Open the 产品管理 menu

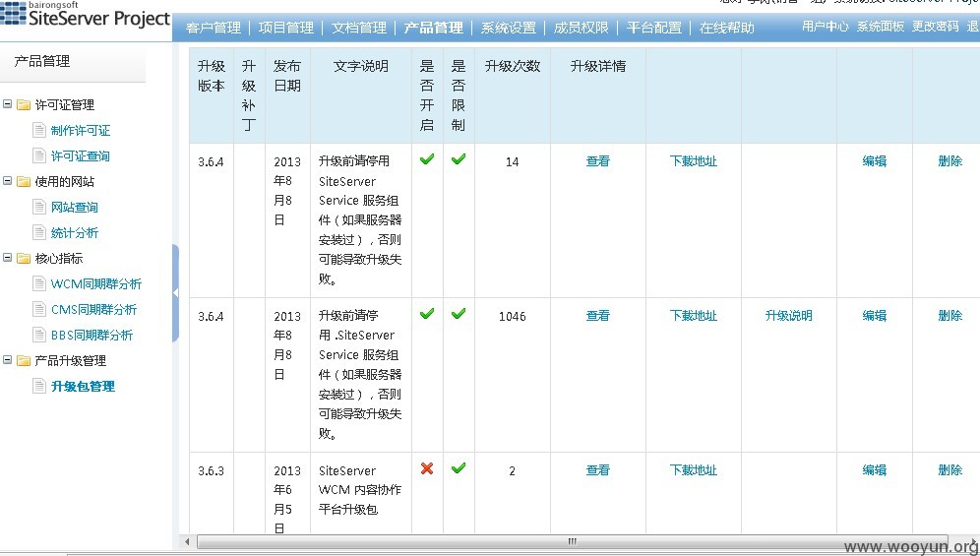pos(433,28)
